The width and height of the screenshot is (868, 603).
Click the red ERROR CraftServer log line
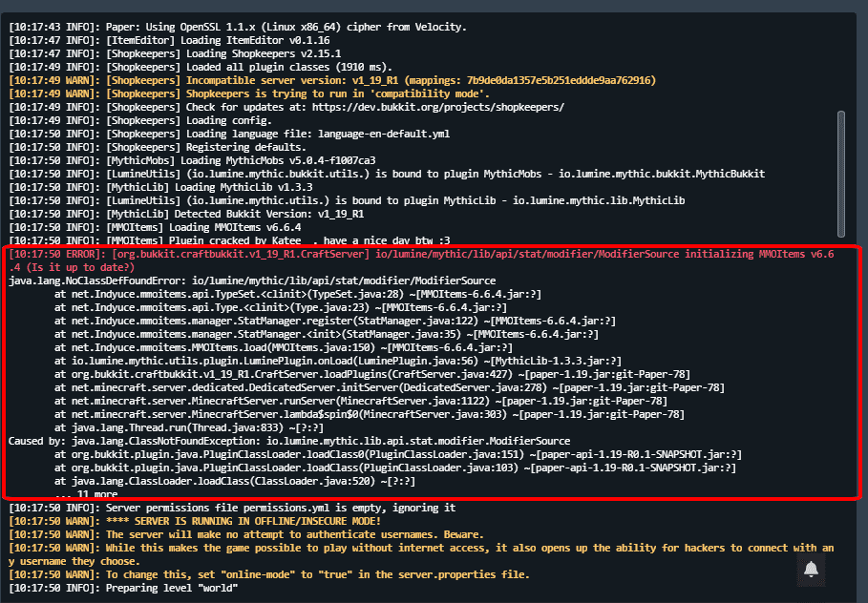(x=422, y=260)
